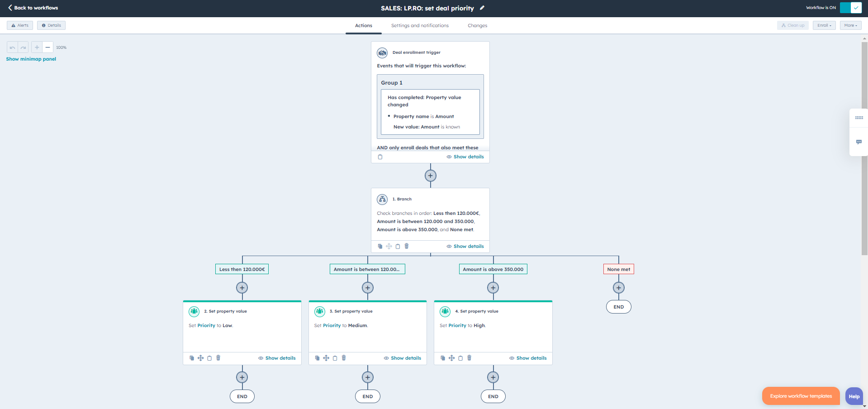The width and height of the screenshot is (868, 409).
Task: Open the Changes tab
Action: pyautogui.click(x=477, y=26)
